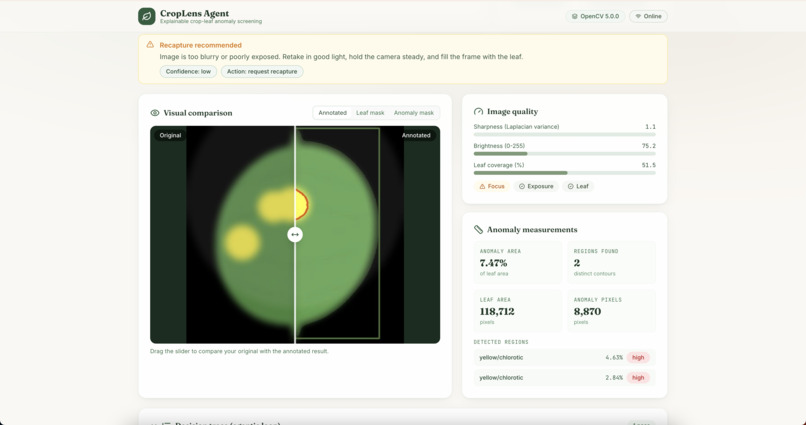Click the Original label on the image
Viewport: 806px width, 425px height.
(170, 136)
